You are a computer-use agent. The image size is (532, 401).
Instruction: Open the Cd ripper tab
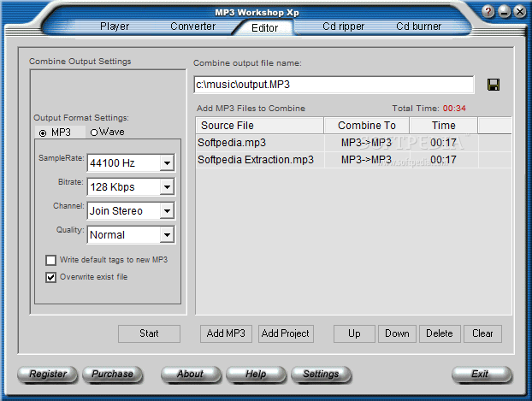pyautogui.click(x=343, y=27)
